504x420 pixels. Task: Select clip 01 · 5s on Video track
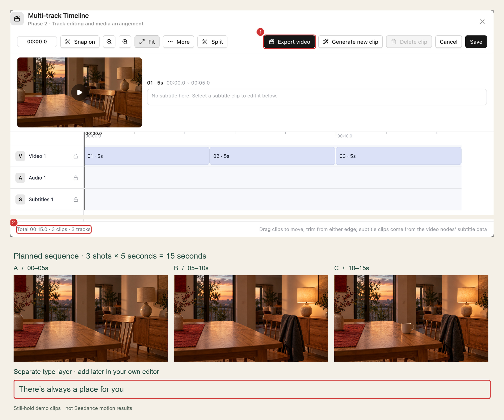pyautogui.click(x=147, y=156)
